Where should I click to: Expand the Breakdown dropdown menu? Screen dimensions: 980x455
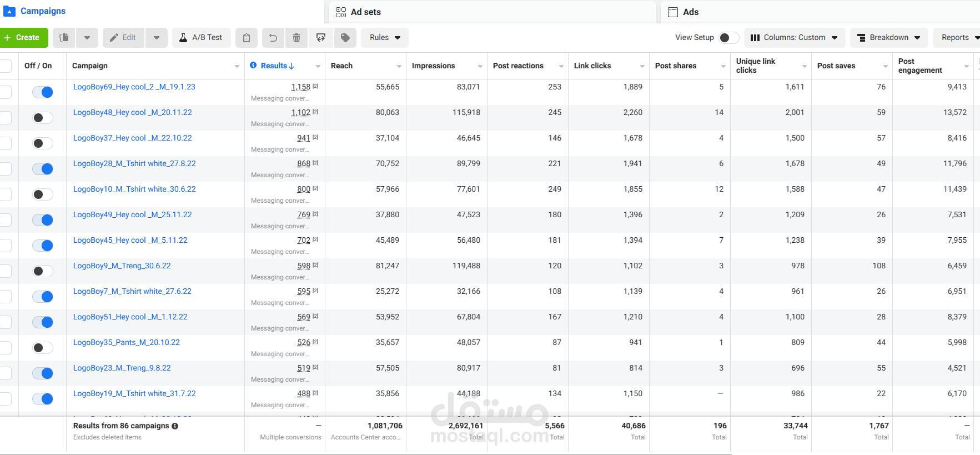click(888, 38)
